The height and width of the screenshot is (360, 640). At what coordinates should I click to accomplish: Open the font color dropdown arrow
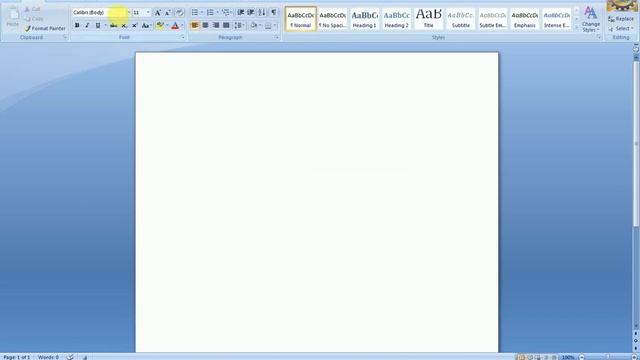tap(182, 25)
